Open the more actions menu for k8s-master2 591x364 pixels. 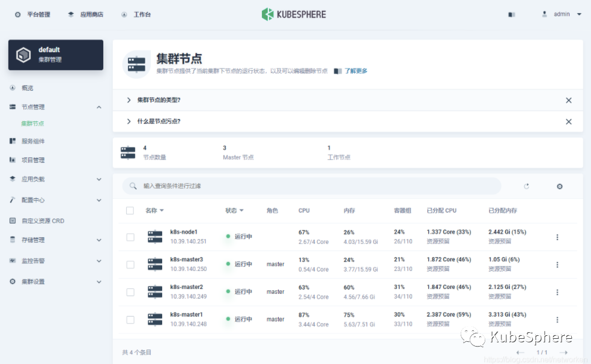point(557,292)
